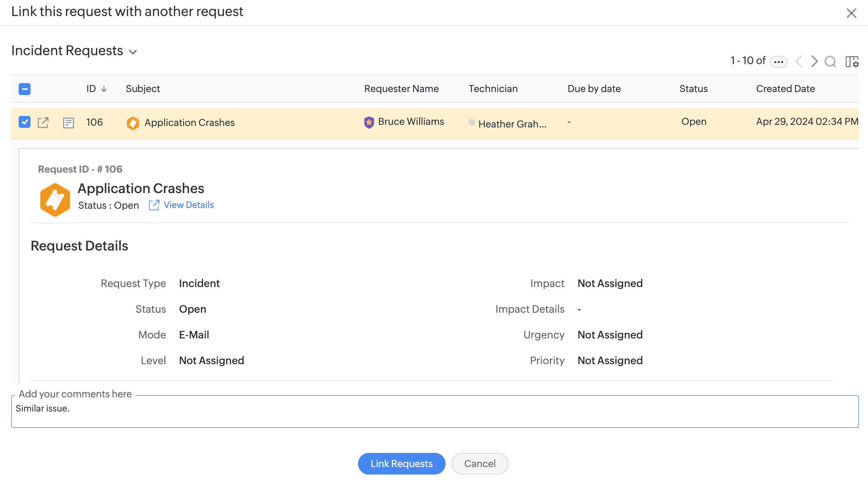Screen dimensions: 868x498
Task: Go to next page arrow
Action: [x=814, y=62]
